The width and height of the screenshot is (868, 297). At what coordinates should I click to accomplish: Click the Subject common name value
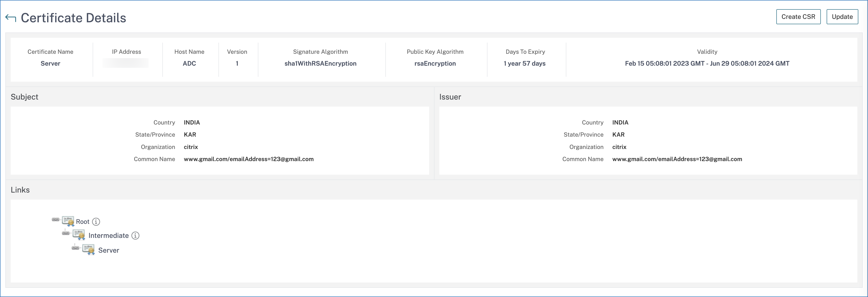point(249,159)
